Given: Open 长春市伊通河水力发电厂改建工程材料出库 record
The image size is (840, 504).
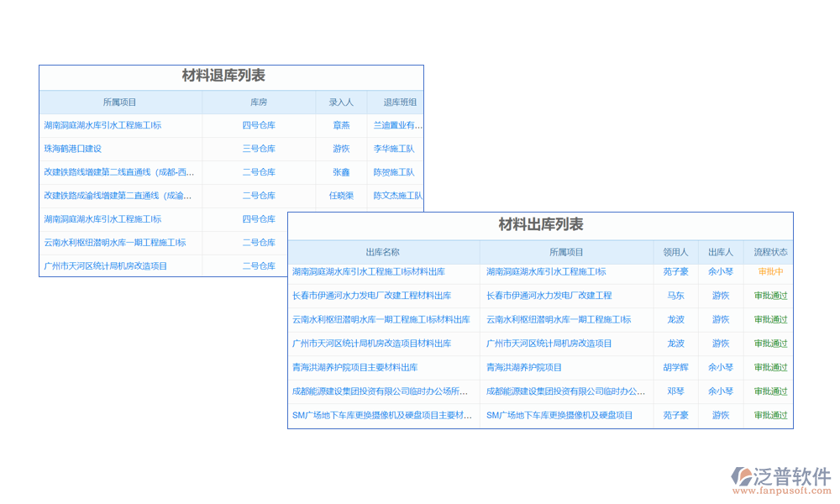Looking at the screenshot, I should pos(372,296).
